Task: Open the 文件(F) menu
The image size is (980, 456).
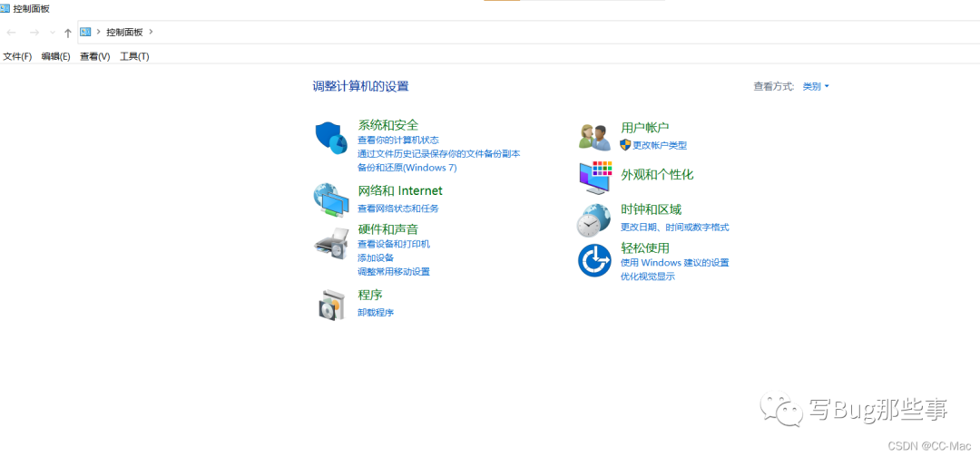Action: pyautogui.click(x=17, y=56)
